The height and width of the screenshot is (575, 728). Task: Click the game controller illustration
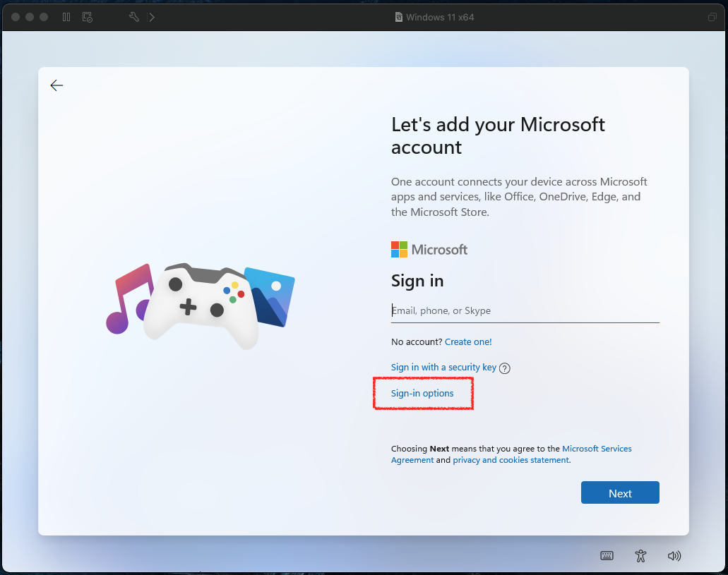[x=201, y=305]
